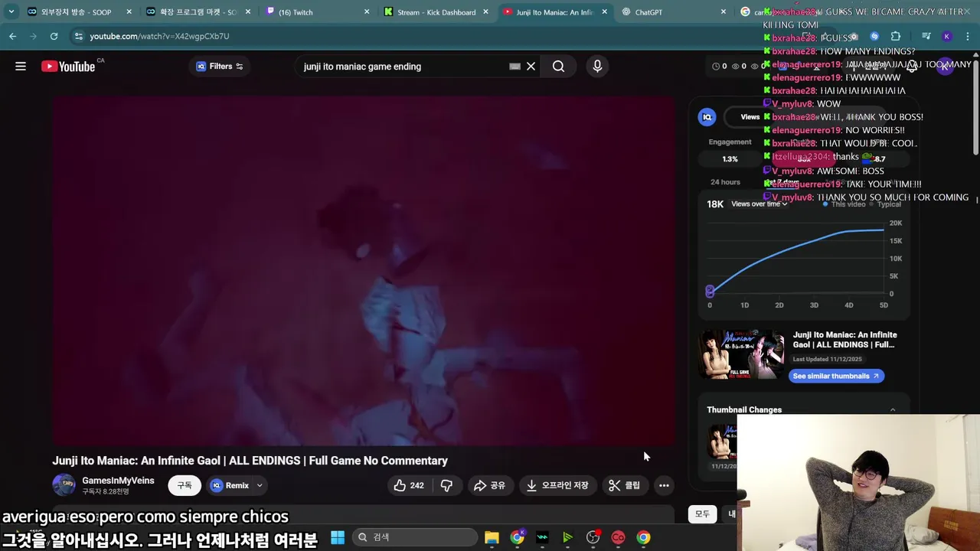Image resolution: width=980 pixels, height=551 pixels.
Task: Collapse the Thumbnail Changes section
Action: click(x=893, y=410)
